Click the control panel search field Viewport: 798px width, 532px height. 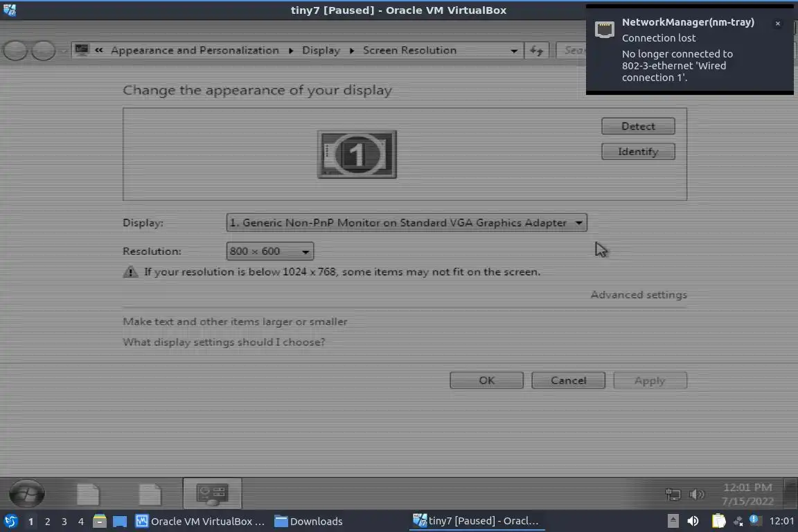coord(571,51)
